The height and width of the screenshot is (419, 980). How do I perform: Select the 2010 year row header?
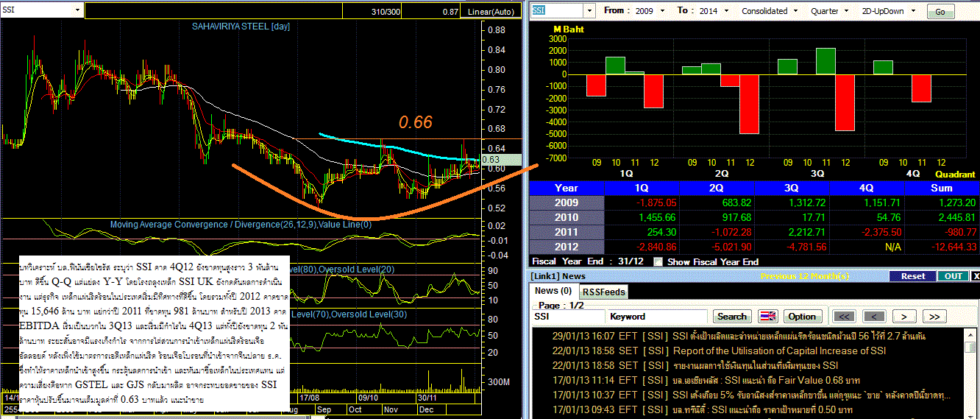[567, 217]
